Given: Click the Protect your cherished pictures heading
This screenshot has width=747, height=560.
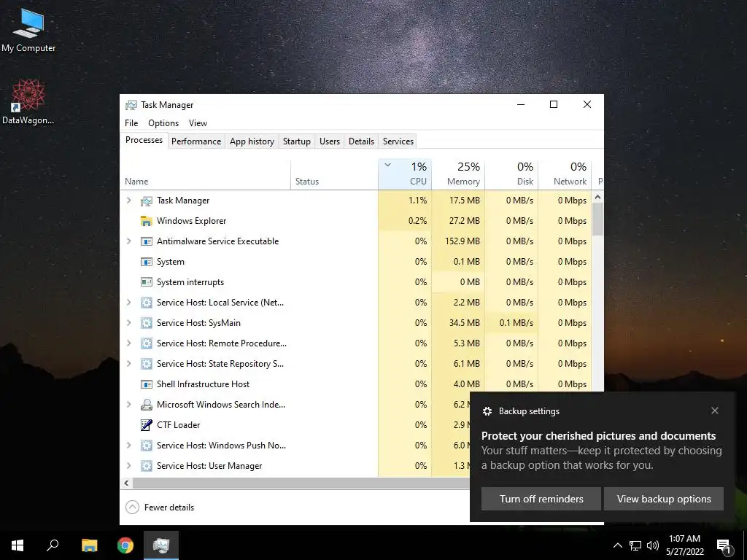Looking at the screenshot, I should point(598,436).
